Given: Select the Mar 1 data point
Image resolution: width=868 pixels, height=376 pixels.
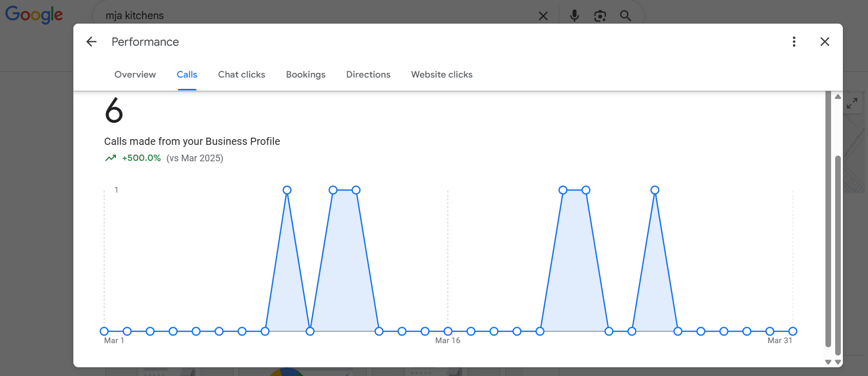Looking at the screenshot, I should pos(104,331).
